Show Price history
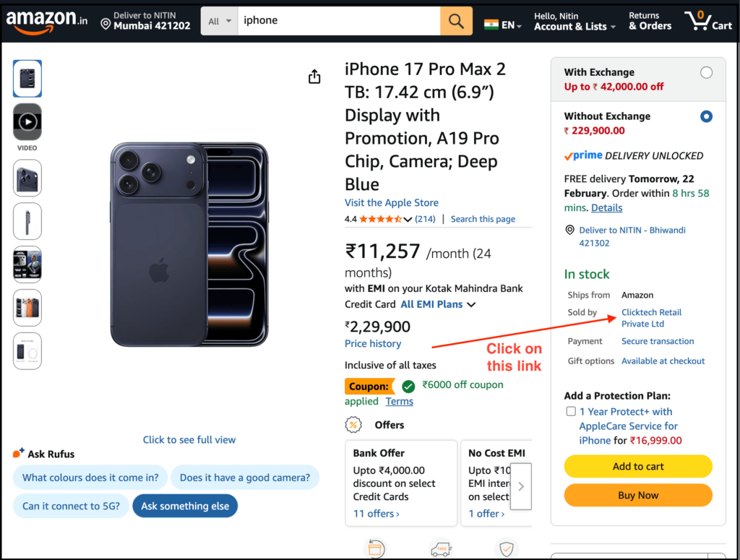 point(373,343)
